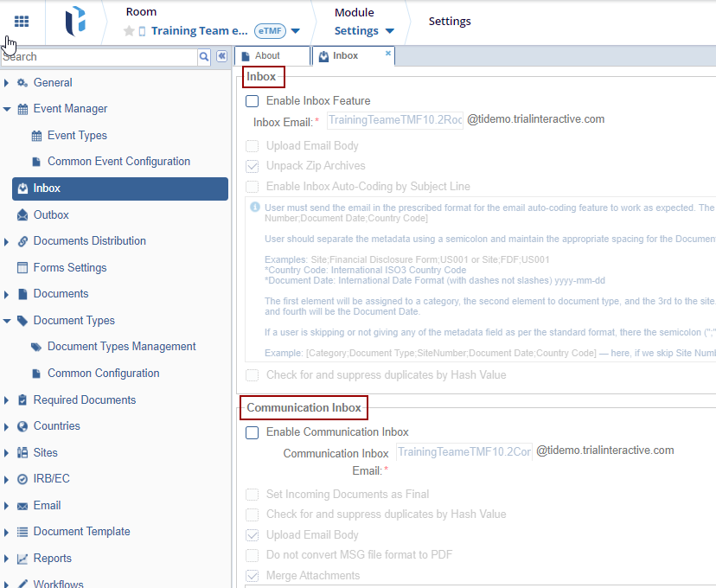This screenshot has height=588, width=716.
Task: Close the Inbox tab
Action: [388, 53]
